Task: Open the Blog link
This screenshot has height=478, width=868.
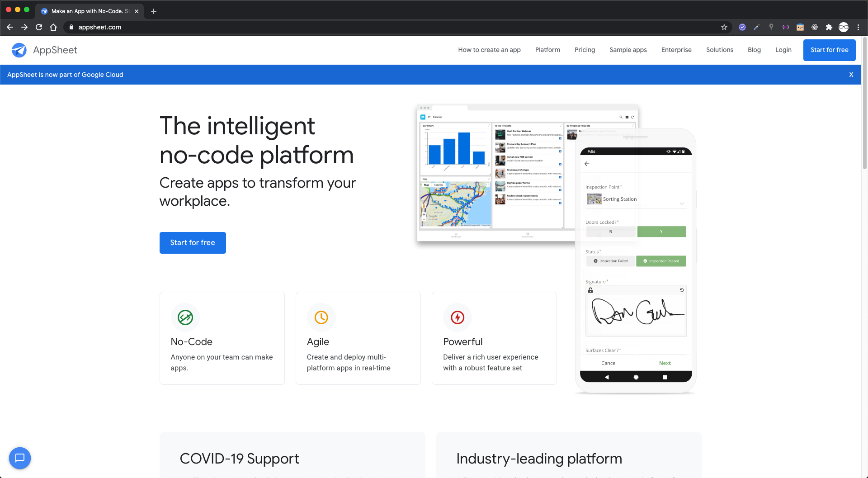Action: (x=754, y=50)
